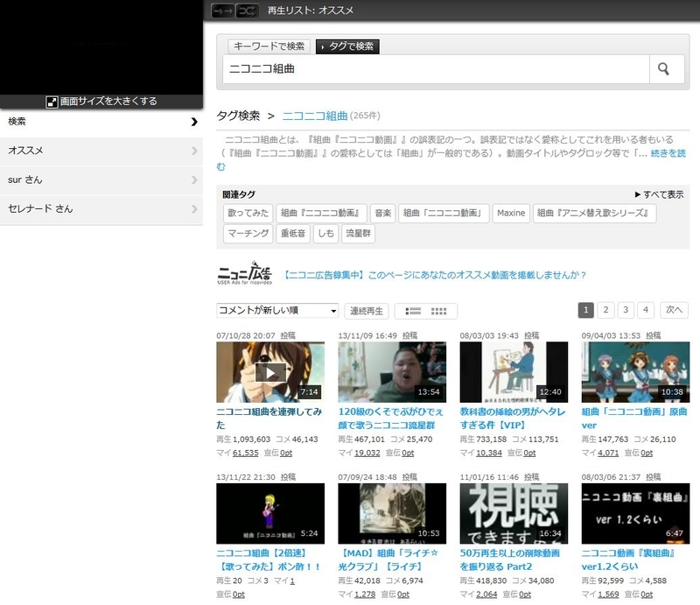Click mylist count 1,569

pos(608,594)
